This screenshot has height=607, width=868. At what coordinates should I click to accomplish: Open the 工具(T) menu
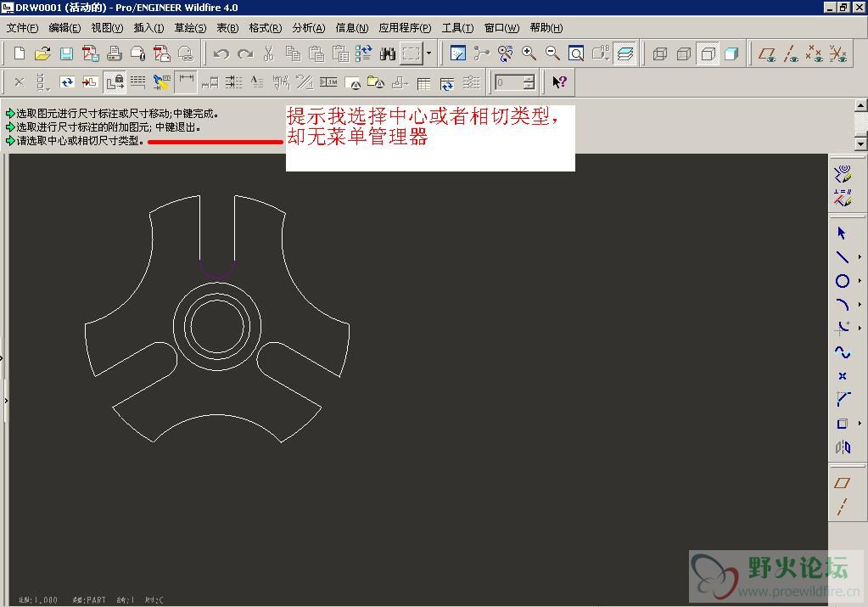click(x=458, y=28)
